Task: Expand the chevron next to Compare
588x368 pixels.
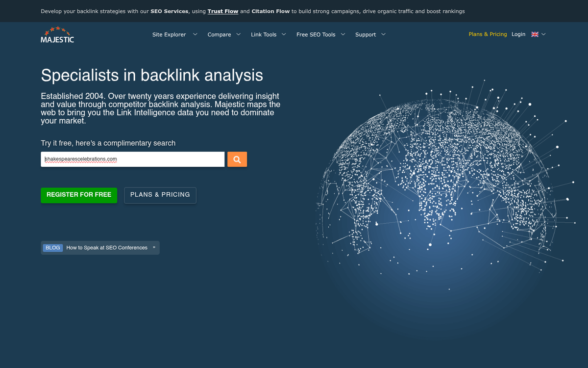Action: pos(239,34)
